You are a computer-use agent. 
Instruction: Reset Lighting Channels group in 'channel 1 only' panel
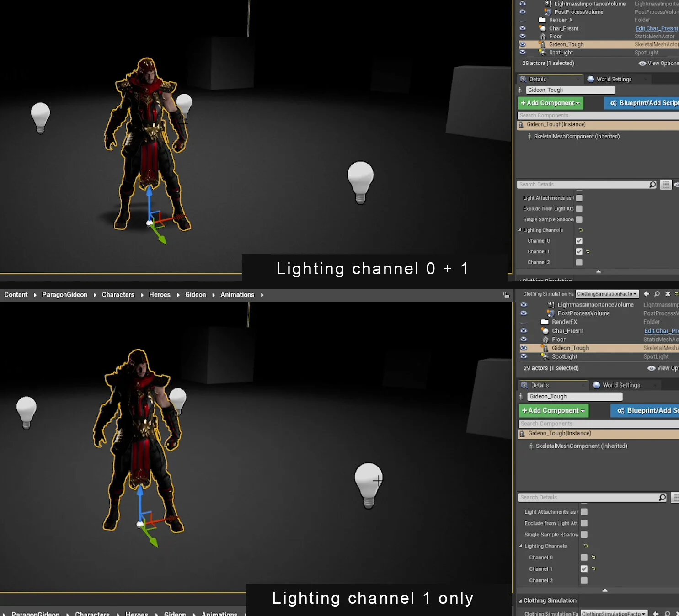click(586, 546)
